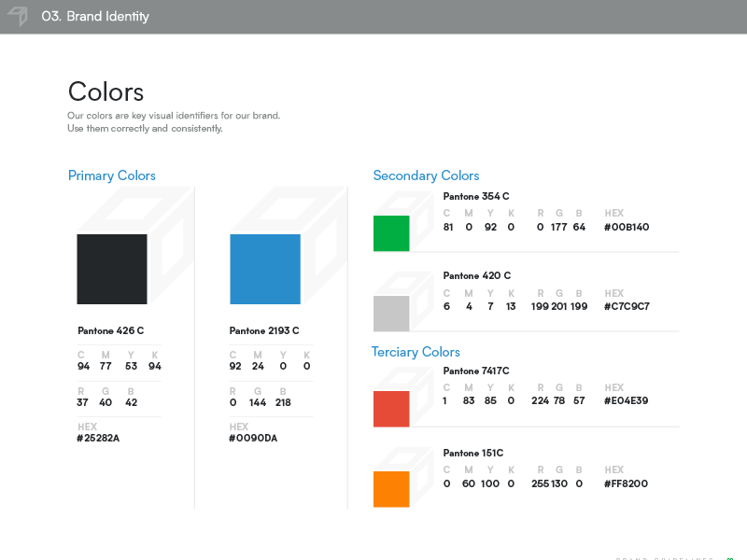Select the green Pantone 354 C swatch

pyautogui.click(x=391, y=233)
